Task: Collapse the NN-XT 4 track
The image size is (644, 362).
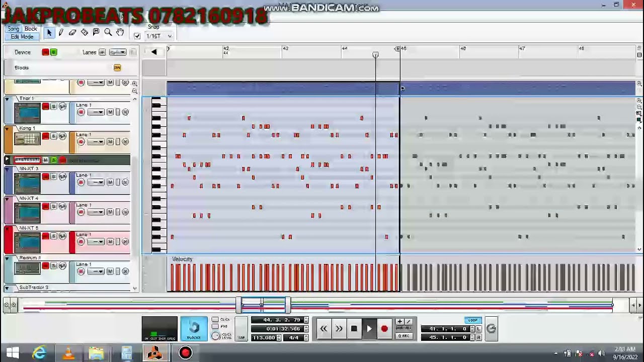Action: tap(7, 199)
